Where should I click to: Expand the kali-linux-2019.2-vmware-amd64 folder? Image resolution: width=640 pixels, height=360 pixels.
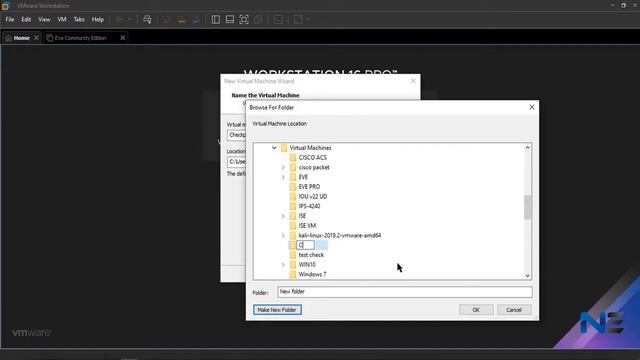click(x=283, y=236)
